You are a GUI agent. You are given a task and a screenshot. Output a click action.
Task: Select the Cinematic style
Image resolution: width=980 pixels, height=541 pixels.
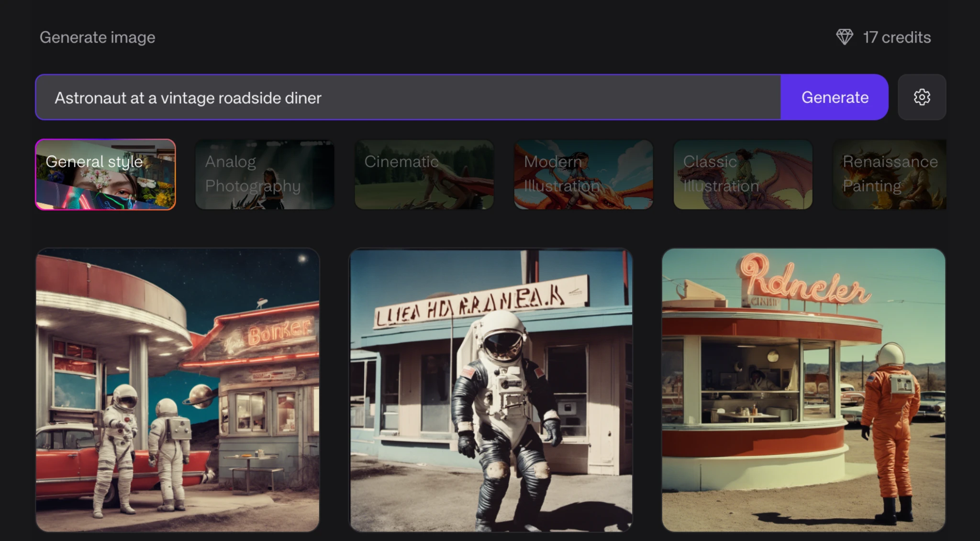click(424, 175)
